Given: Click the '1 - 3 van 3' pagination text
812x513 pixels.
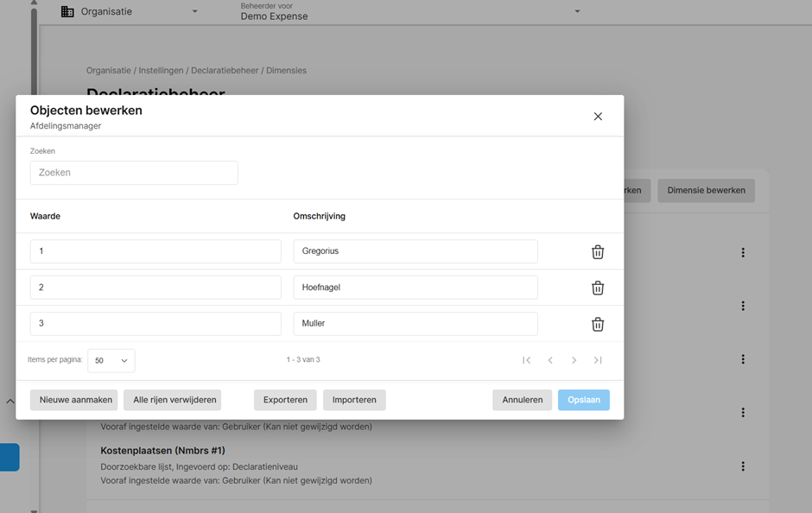Looking at the screenshot, I should (x=303, y=360).
